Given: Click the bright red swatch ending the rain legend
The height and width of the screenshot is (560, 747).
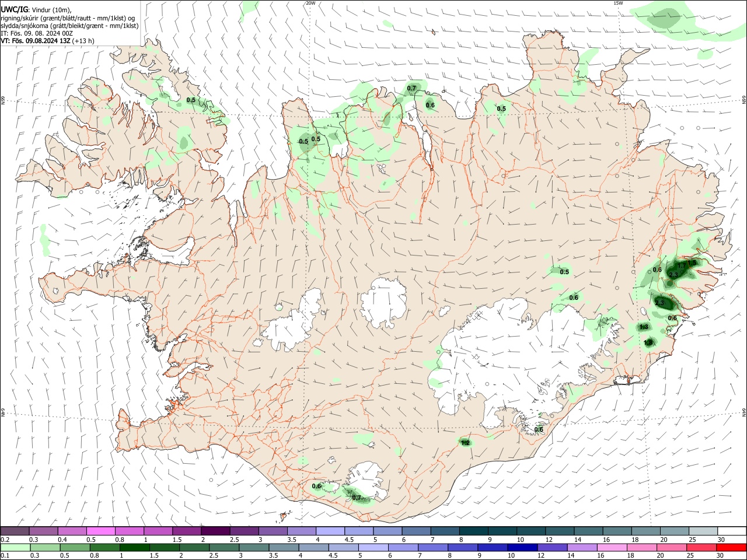Looking at the screenshot, I should click(x=731, y=547).
